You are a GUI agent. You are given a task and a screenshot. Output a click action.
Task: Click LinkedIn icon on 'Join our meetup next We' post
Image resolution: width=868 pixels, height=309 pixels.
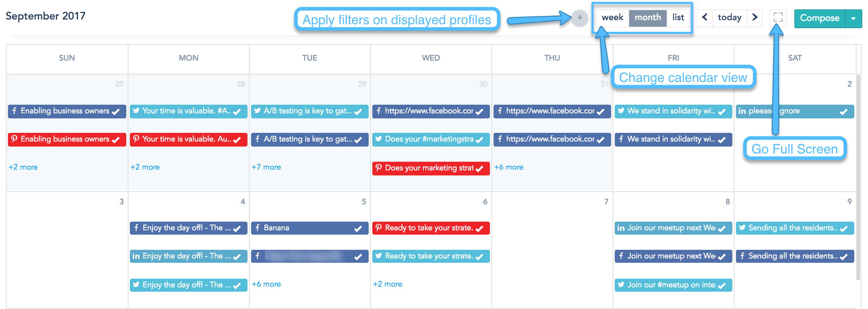621,228
